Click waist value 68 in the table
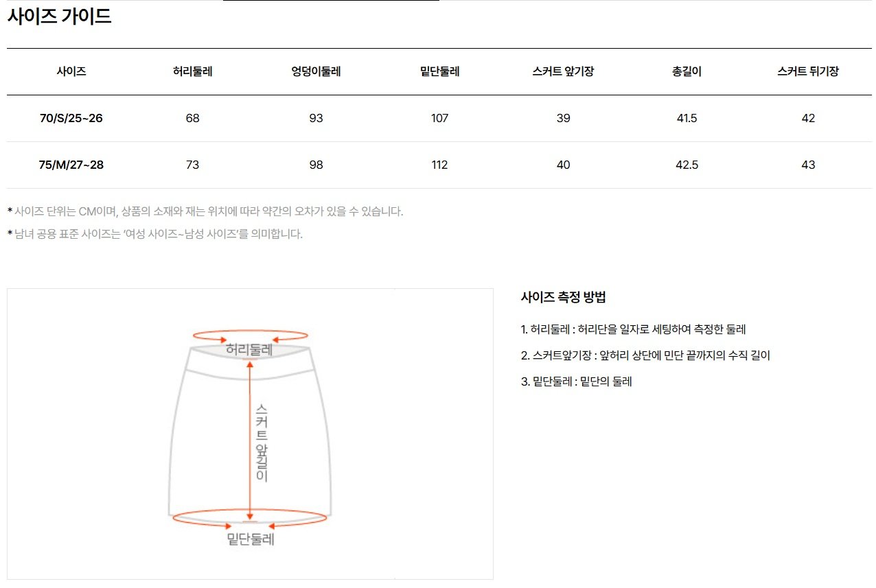The image size is (876, 588). pyautogui.click(x=192, y=118)
